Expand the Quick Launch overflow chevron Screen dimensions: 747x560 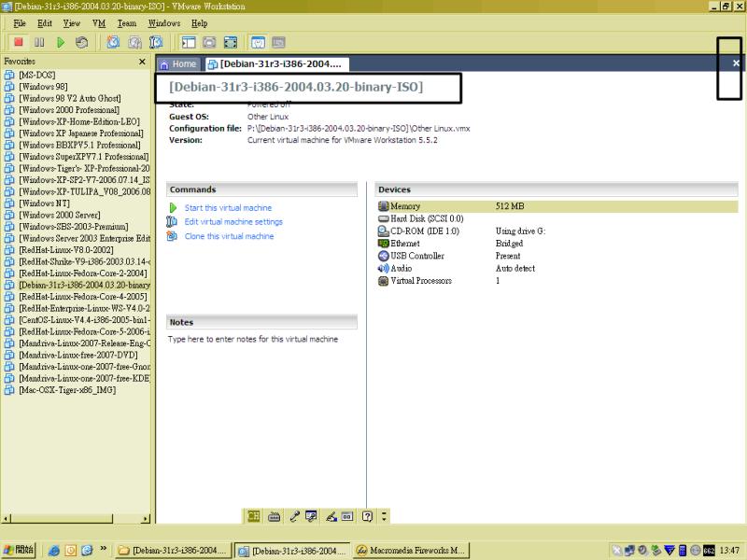104,549
